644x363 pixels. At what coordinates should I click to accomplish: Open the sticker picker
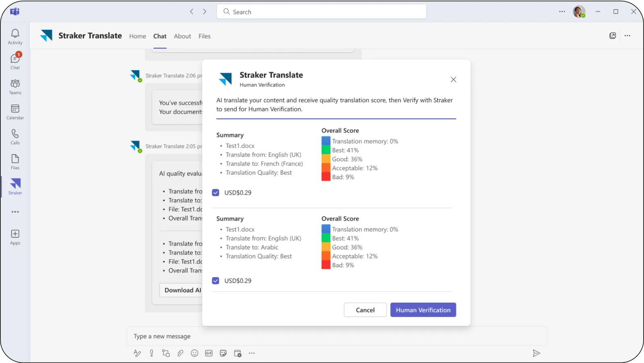click(223, 353)
